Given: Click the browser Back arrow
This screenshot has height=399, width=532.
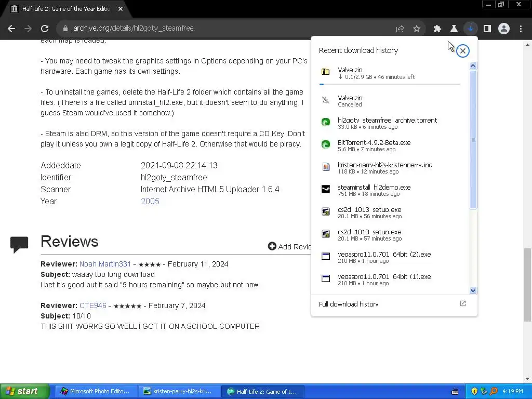Looking at the screenshot, I should tap(11, 29).
